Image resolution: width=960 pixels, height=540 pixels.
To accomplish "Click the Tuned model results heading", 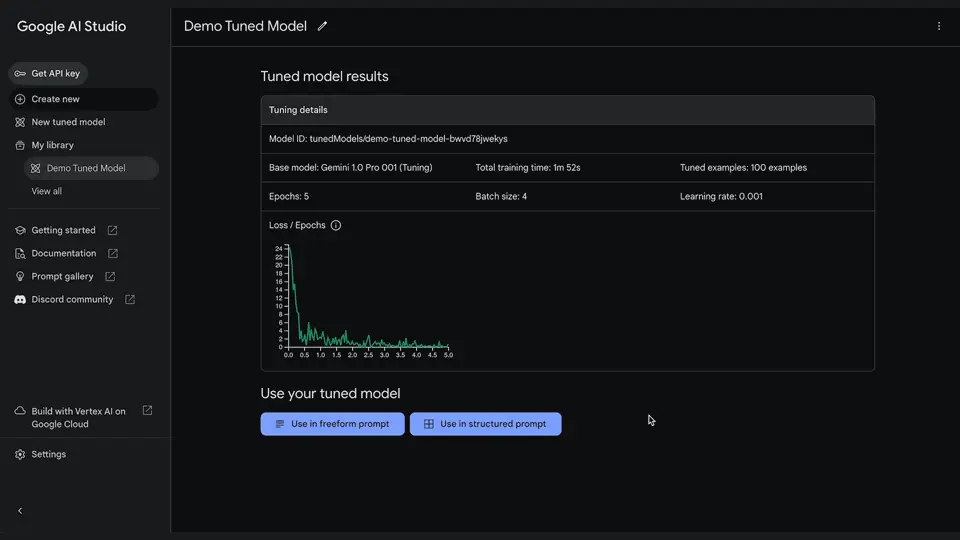I will (324, 77).
